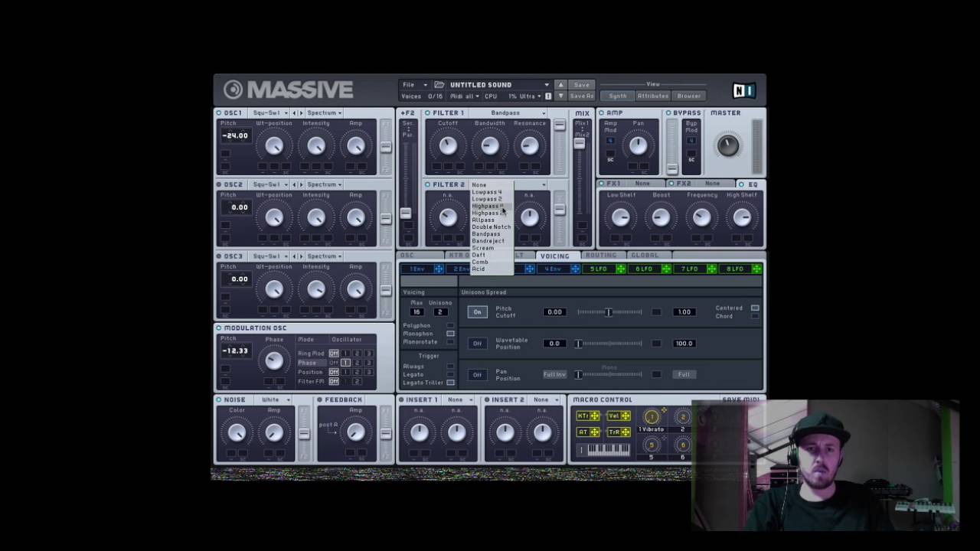Click the Filter 1 Cutoff knob
Viewport: 980px width, 551px height.
coord(448,145)
